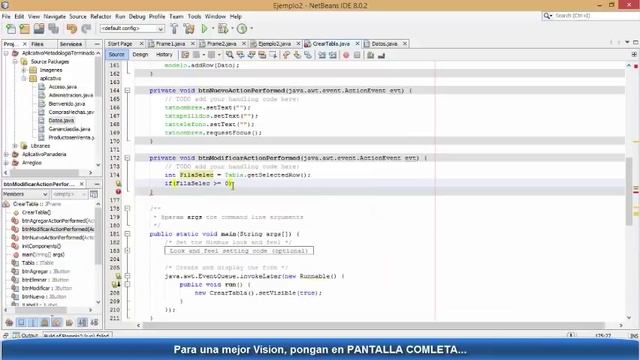Image resolution: width=640 pixels, height=360 pixels.
Task: Click the Build Project hammer icon
Action: (x=174, y=29)
